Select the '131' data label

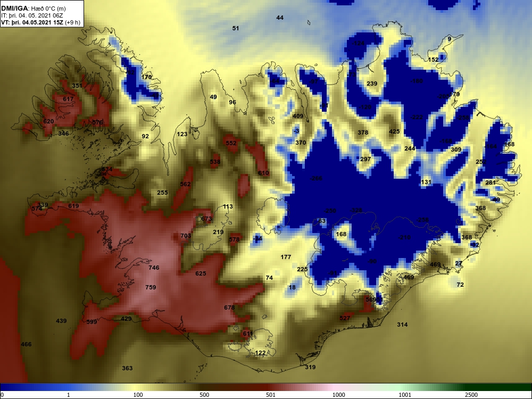426,182
